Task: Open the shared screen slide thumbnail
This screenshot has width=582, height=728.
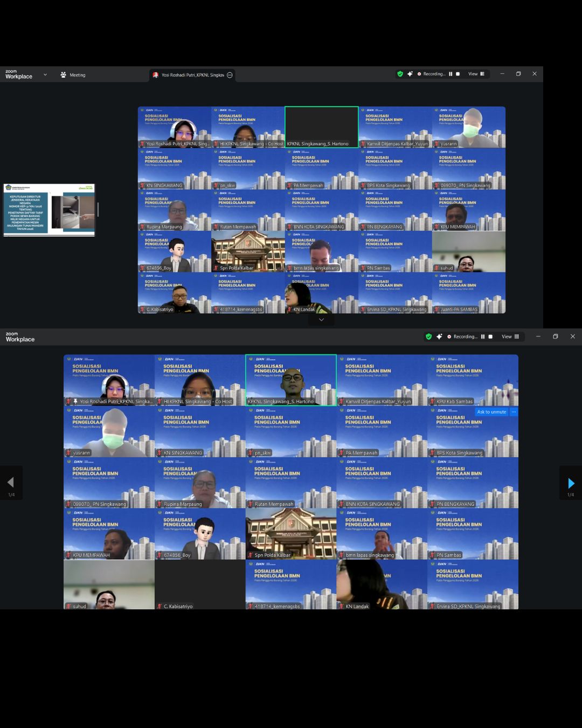Action: tap(49, 210)
